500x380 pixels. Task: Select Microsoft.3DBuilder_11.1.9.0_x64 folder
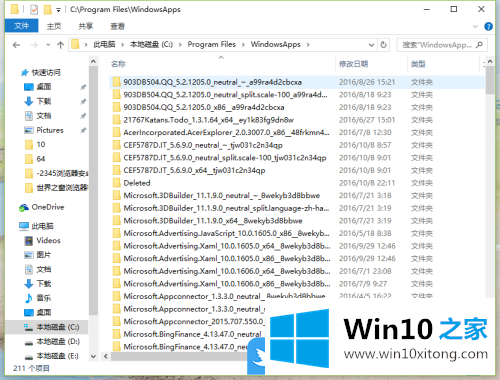213,221
